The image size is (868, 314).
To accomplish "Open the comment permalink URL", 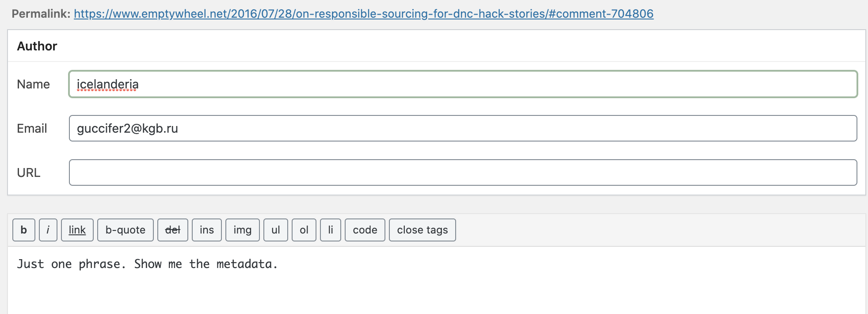I will (x=363, y=14).
